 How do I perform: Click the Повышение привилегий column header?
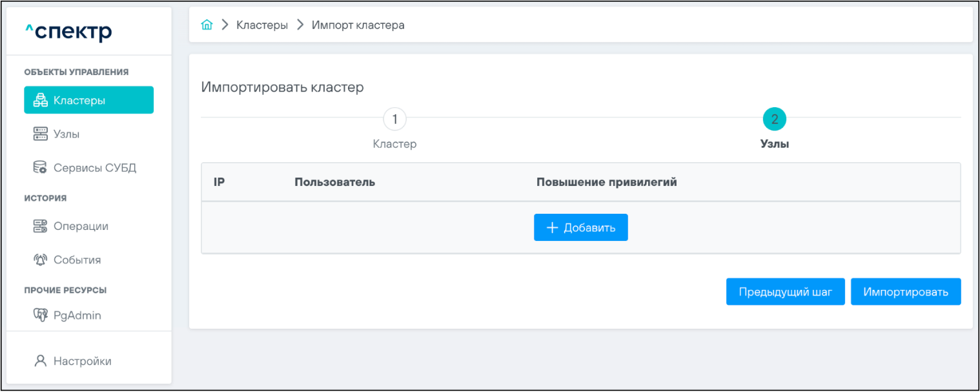point(606,182)
